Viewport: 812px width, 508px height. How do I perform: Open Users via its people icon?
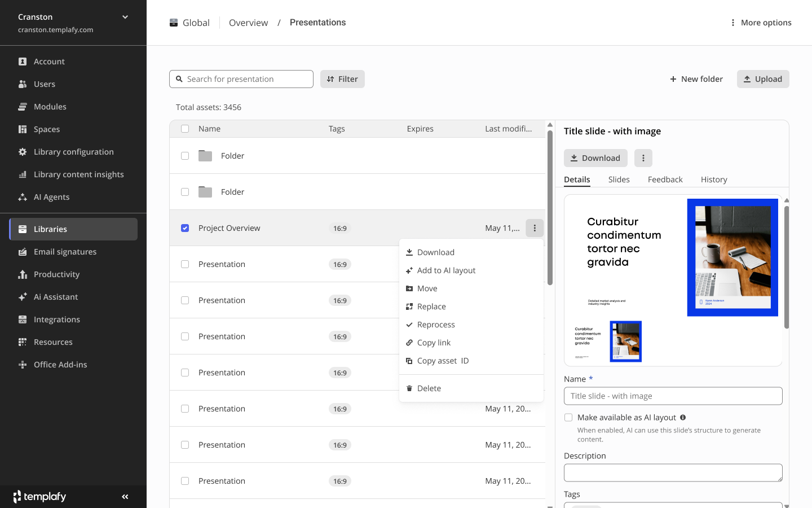coord(23,84)
